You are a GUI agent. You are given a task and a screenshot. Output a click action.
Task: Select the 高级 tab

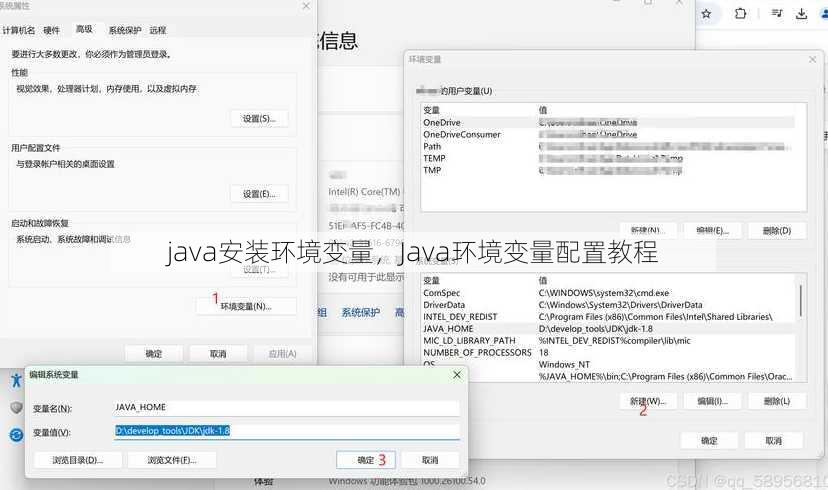point(84,29)
